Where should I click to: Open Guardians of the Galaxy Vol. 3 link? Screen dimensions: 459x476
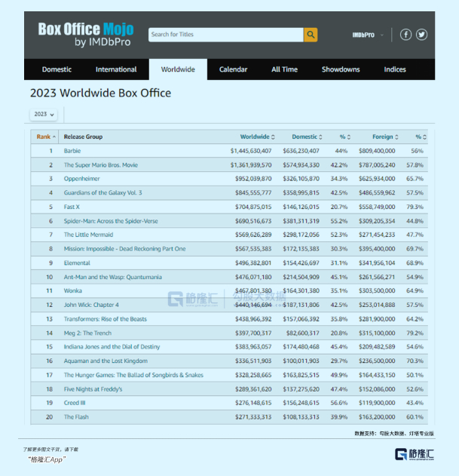pyautogui.click(x=103, y=193)
